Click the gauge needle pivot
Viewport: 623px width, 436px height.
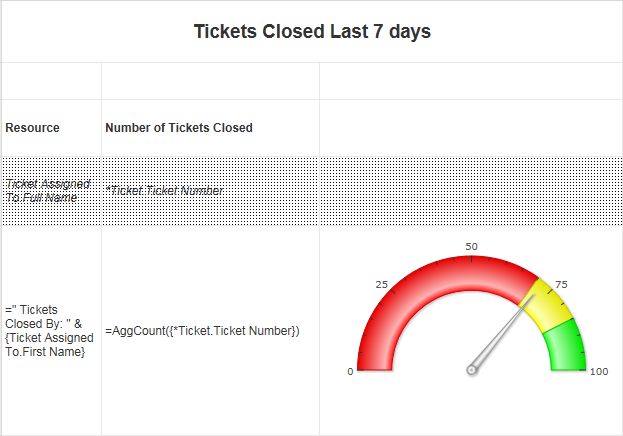click(472, 370)
